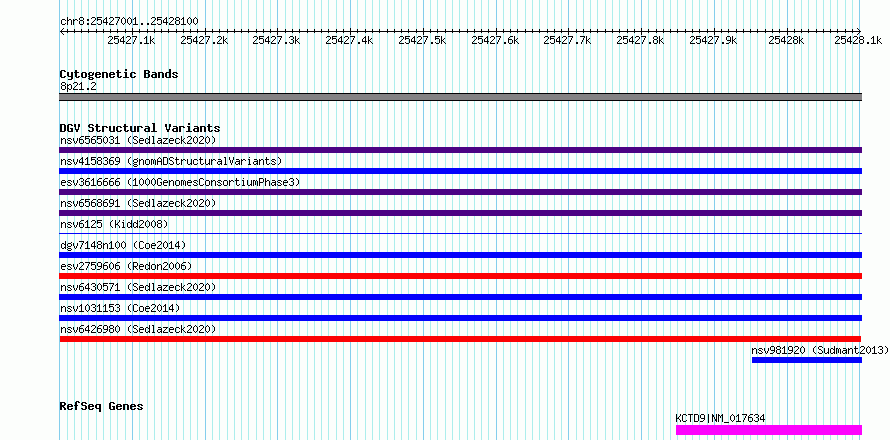Click the RefSeq Genes track title
Image resolution: width=890 pixels, height=440 pixels.
[x=101, y=406]
